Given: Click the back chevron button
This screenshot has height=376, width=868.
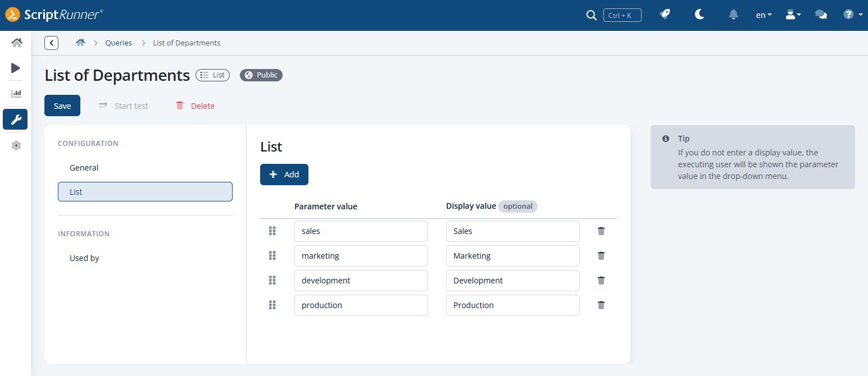Looking at the screenshot, I should [52, 43].
